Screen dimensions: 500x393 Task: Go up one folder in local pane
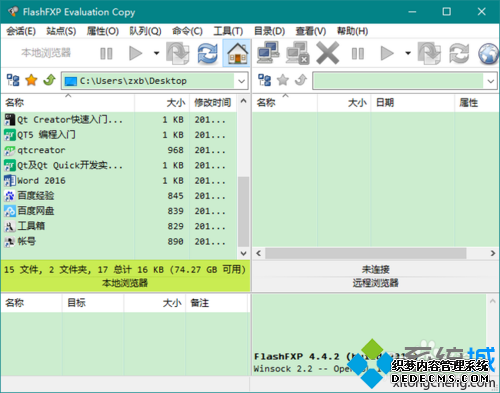point(49,80)
